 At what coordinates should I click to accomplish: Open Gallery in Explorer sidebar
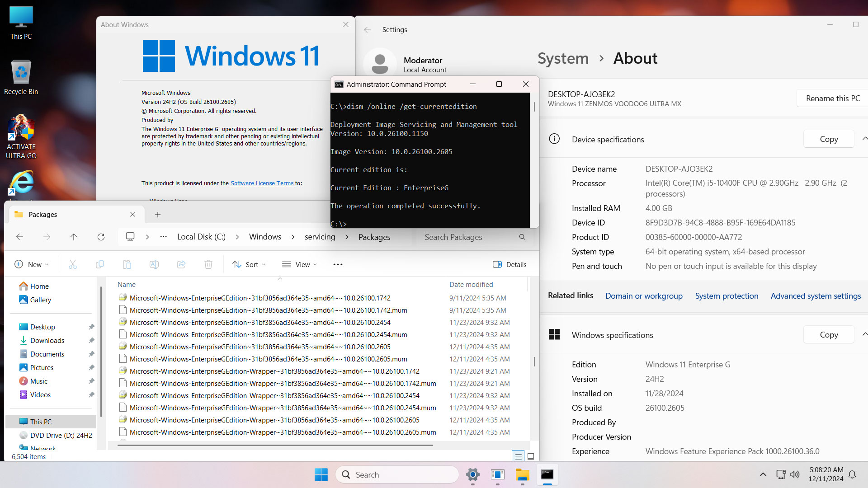(35, 300)
